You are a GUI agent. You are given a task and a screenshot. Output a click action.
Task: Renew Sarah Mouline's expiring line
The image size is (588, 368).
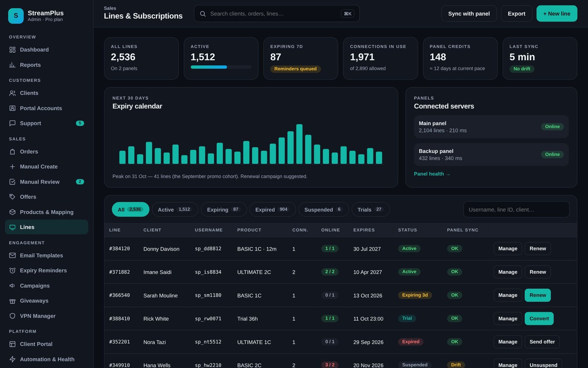[538, 295]
